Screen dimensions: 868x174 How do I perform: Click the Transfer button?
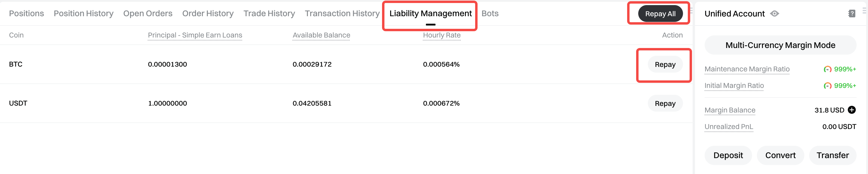tap(832, 155)
